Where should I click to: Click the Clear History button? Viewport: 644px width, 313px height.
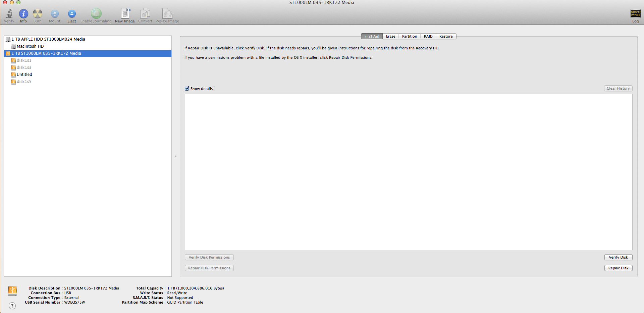(618, 88)
